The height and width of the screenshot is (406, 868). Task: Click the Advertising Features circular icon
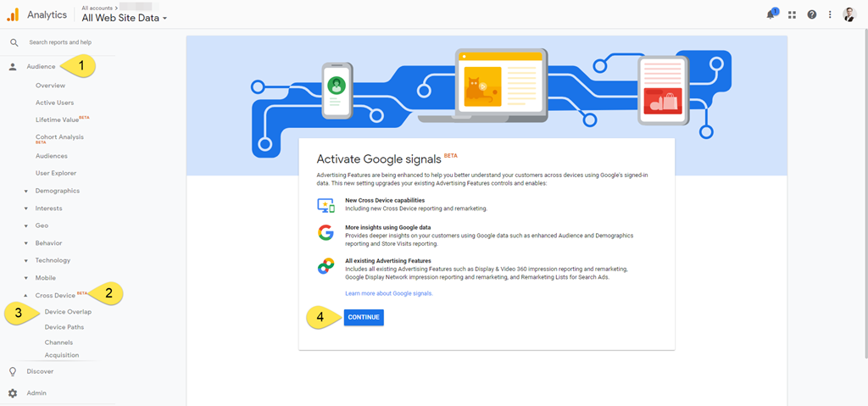click(x=325, y=266)
